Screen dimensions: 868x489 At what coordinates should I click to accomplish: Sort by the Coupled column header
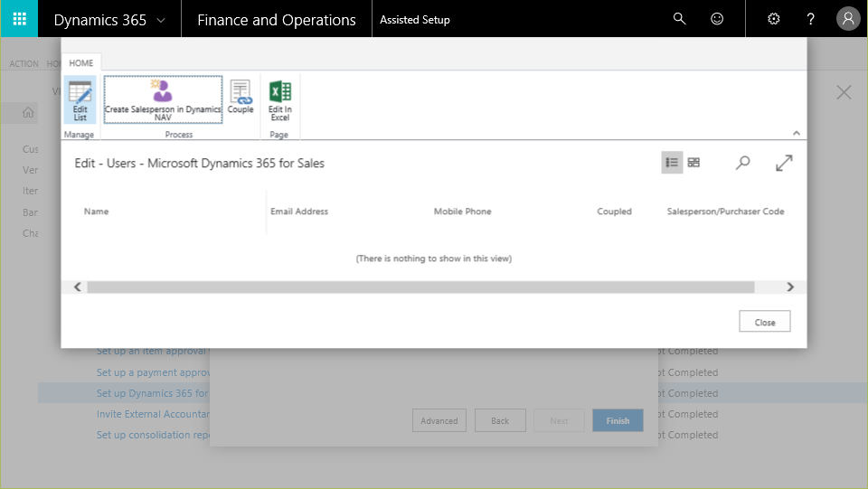point(614,212)
